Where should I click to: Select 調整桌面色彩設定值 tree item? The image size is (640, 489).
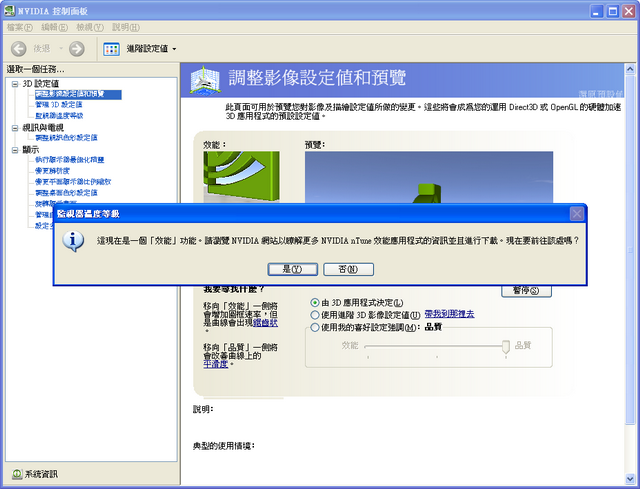pyautogui.click(x=66, y=193)
